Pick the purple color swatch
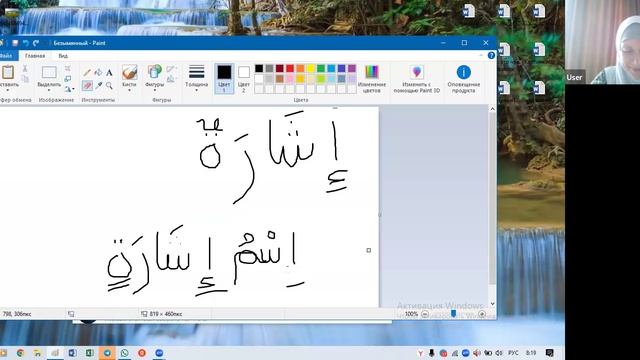Screen dimensions: 640x360 click(x=352, y=68)
